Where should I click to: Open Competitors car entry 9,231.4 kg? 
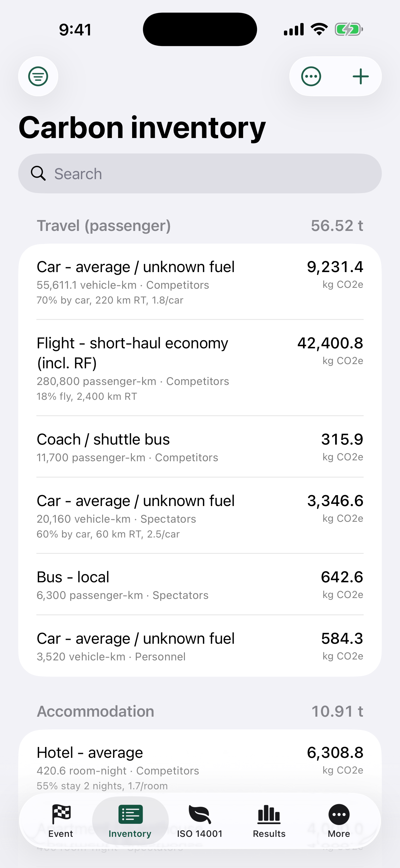pyautogui.click(x=200, y=282)
